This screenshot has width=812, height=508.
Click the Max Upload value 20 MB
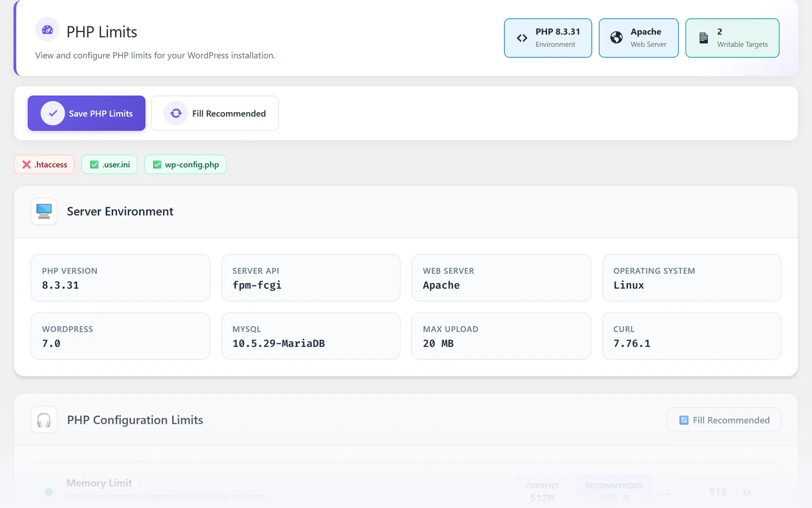pos(438,344)
